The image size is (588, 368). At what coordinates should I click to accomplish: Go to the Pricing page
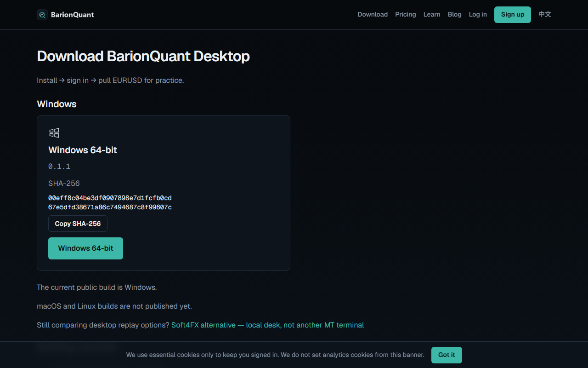(406, 15)
